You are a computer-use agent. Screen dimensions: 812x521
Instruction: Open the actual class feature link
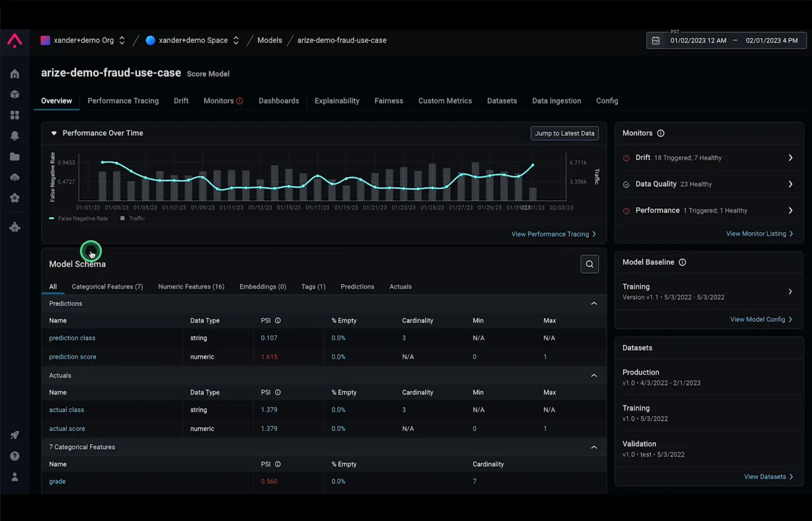[x=66, y=410]
